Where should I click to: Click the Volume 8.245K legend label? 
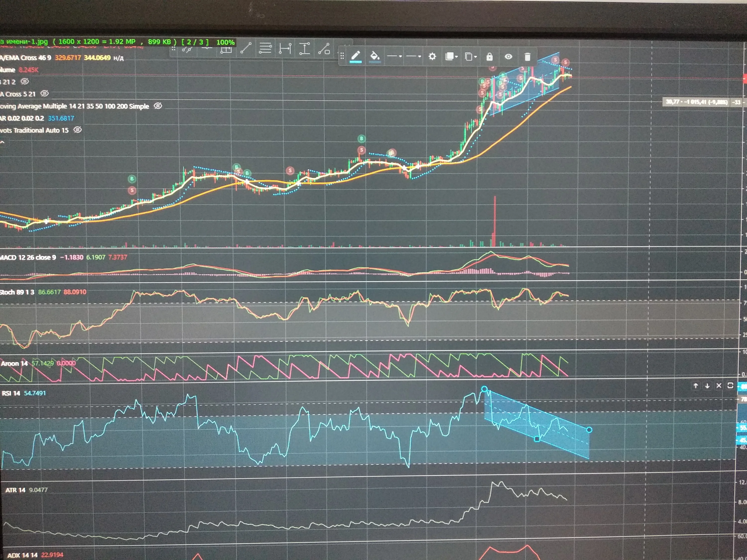click(19, 70)
